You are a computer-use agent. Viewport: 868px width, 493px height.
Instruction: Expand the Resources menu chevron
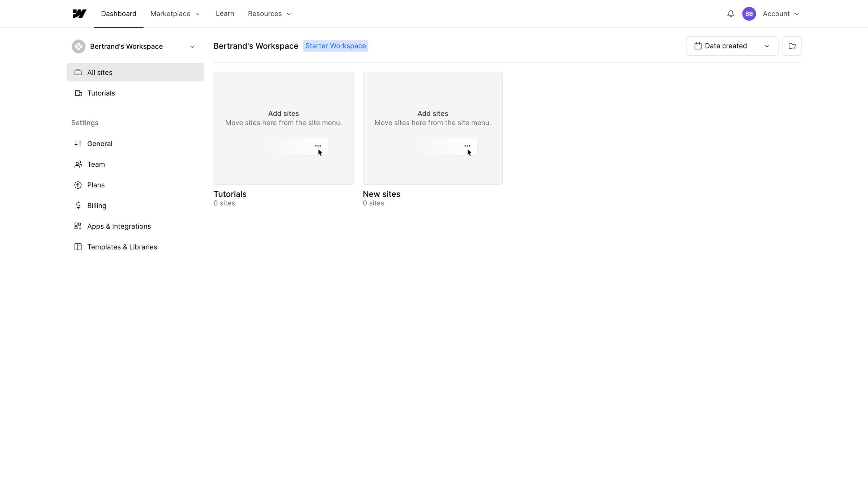[289, 14]
